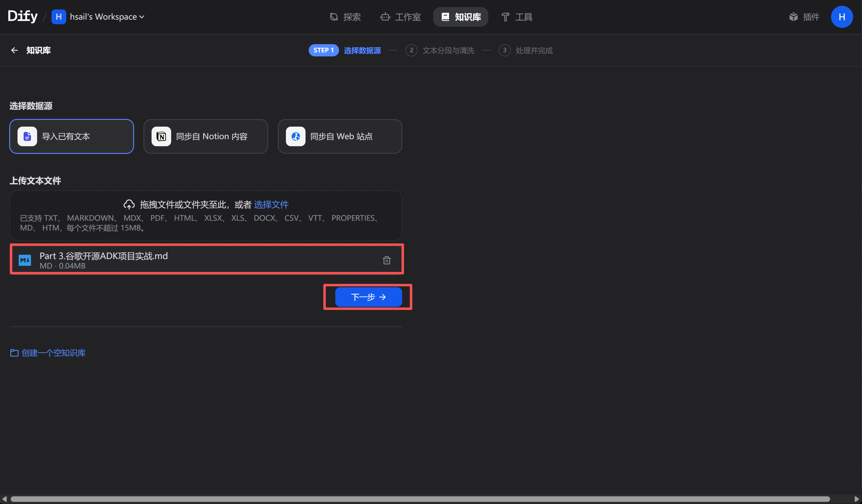Click the blue H workspace icon

click(x=59, y=17)
